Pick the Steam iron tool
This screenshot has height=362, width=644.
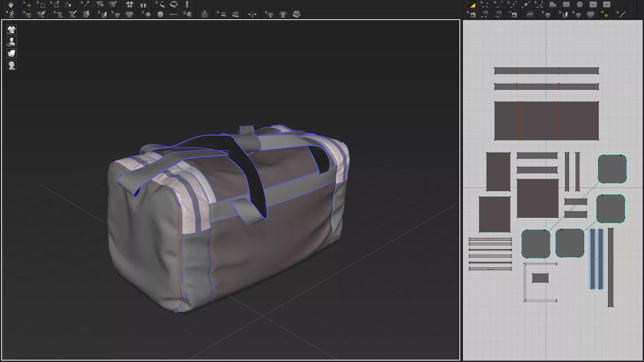tap(530, 14)
